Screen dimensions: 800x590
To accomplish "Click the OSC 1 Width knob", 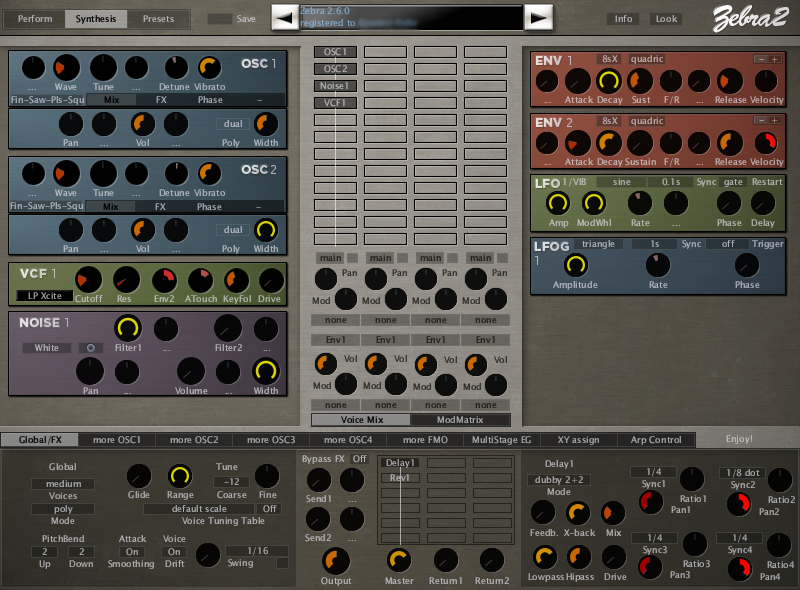I will [x=266, y=124].
